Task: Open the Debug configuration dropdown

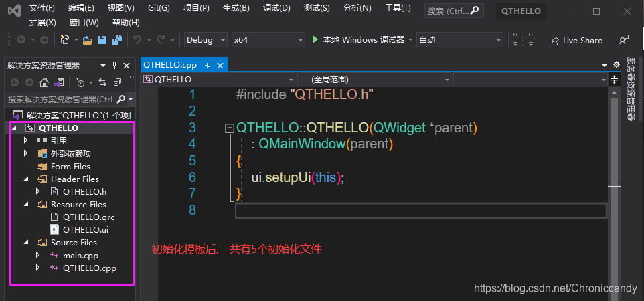Action: click(x=206, y=40)
